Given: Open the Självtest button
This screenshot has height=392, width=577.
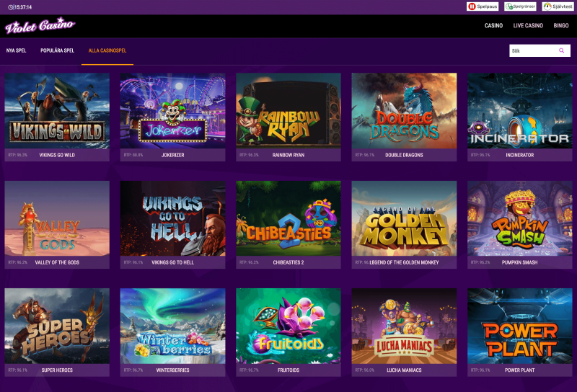Looking at the screenshot, I should [558, 6].
